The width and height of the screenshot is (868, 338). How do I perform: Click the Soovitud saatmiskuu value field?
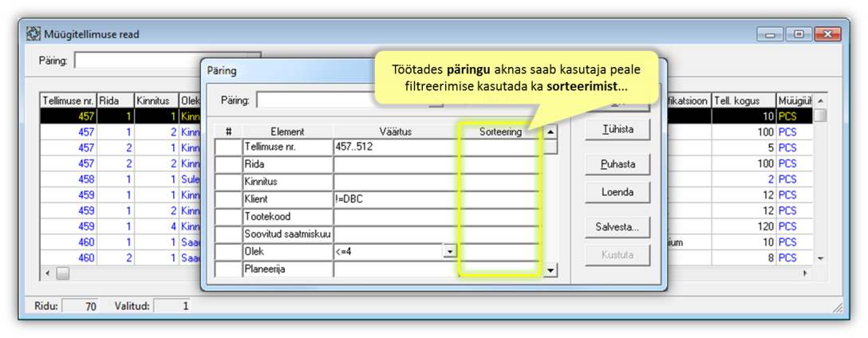pos(397,234)
